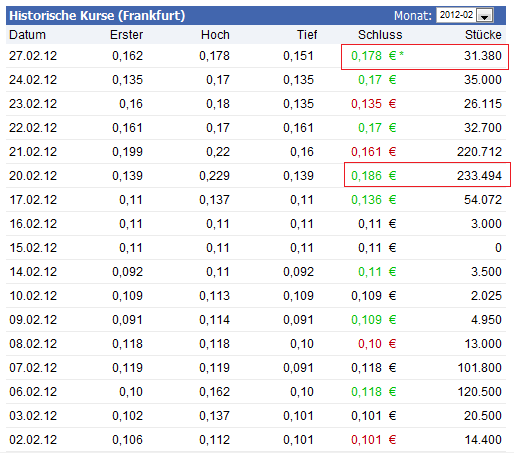Select the date 22.02.12

coord(33,128)
